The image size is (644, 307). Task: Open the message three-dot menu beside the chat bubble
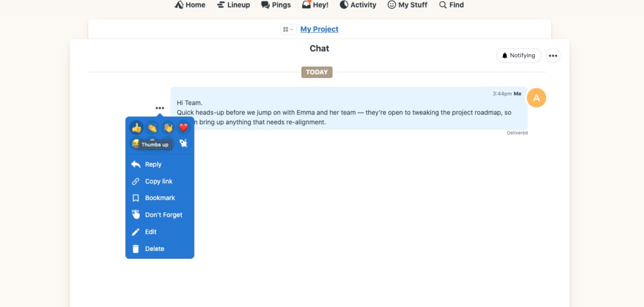[160, 108]
